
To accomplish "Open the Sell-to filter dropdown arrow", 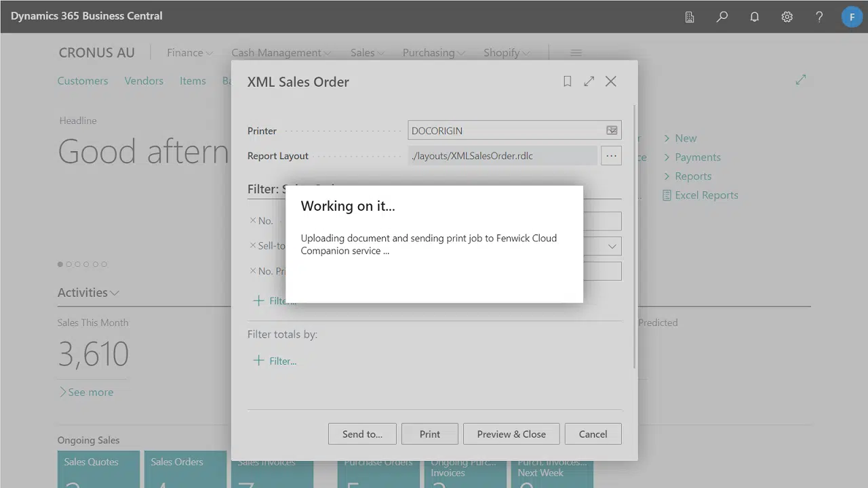I will tap(612, 245).
